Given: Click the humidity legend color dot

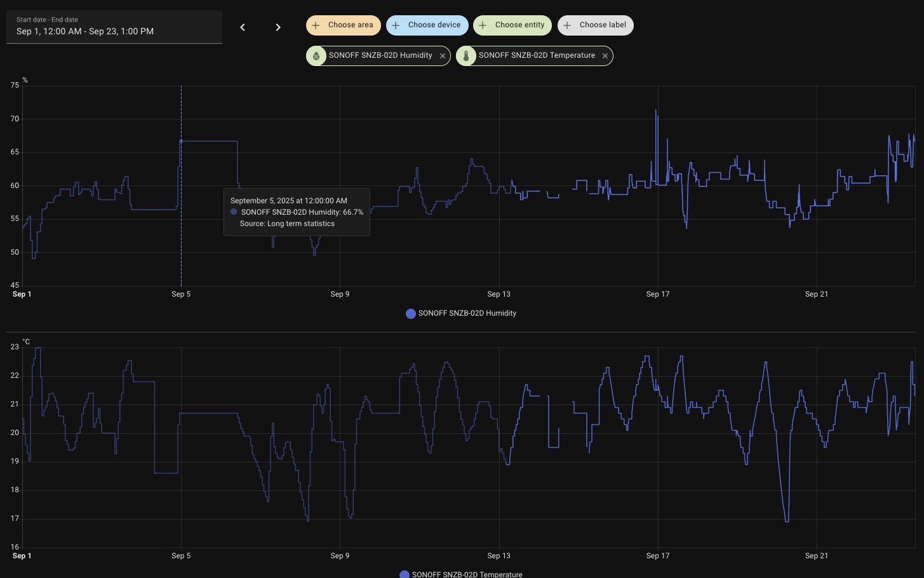Looking at the screenshot, I should (411, 313).
